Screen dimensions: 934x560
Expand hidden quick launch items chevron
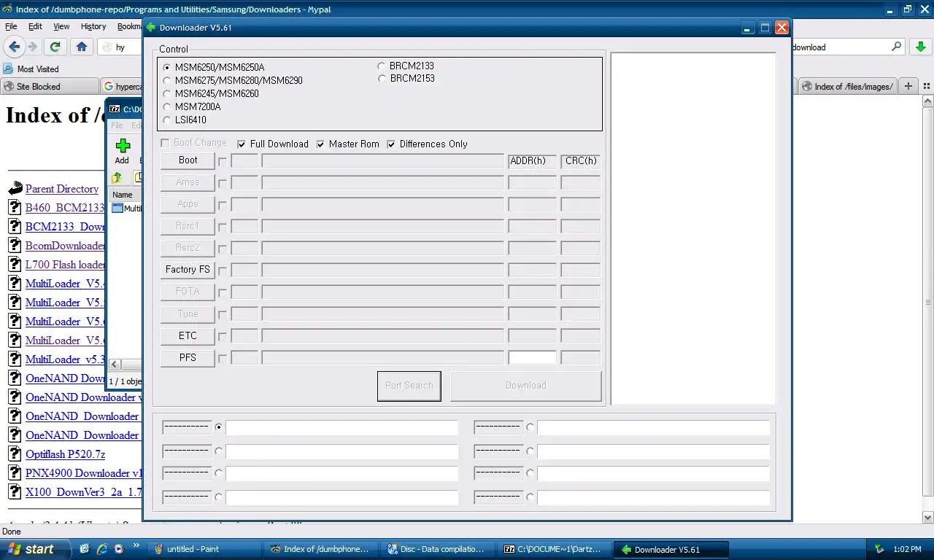tap(136, 545)
